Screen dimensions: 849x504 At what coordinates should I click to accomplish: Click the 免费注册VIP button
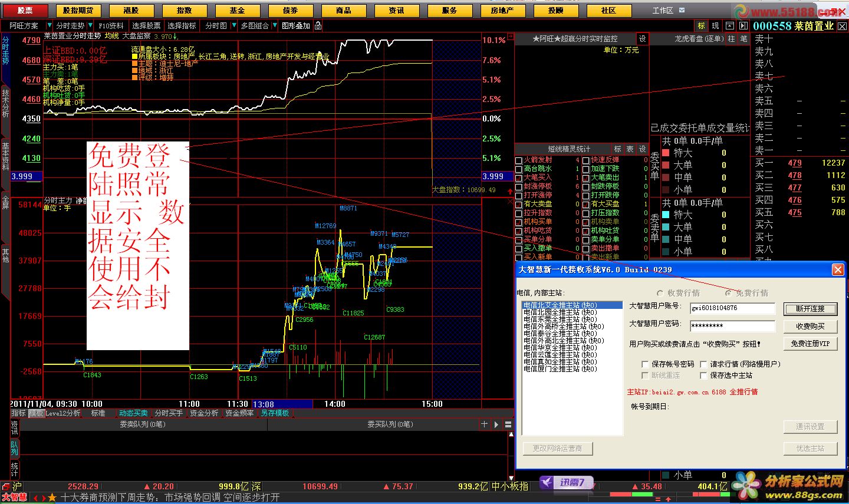810,343
